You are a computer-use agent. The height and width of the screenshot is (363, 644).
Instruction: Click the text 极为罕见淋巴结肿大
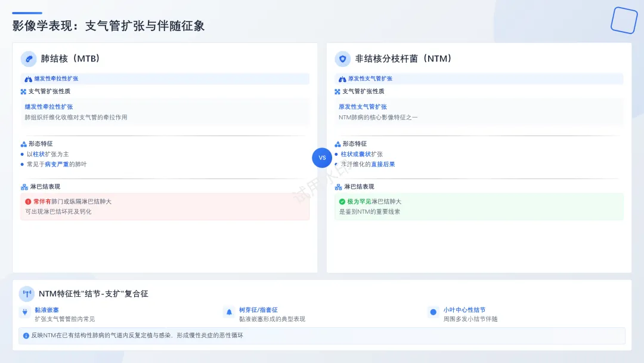coord(374,201)
